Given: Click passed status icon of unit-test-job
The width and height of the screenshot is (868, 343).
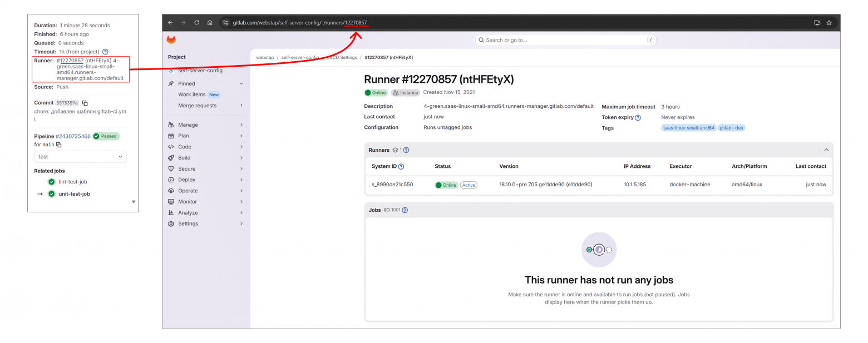Looking at the screenshot, I should pos(52,194).
